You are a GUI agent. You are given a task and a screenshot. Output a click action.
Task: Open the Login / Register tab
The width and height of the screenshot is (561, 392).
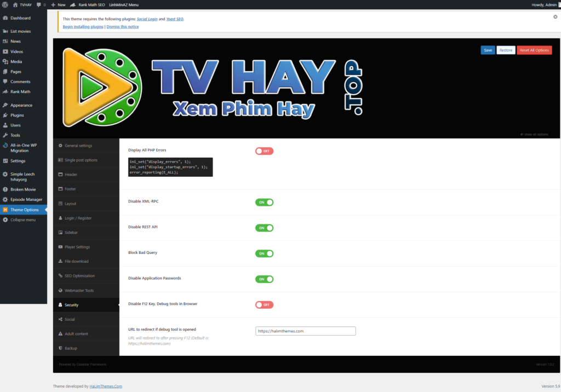click(86, 218)
